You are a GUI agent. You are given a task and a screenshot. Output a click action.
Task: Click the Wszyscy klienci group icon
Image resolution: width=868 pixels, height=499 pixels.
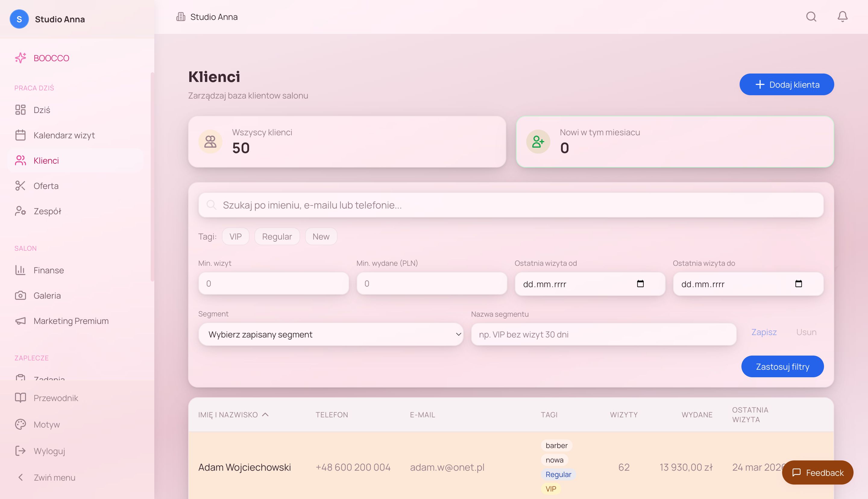[210, 142]
